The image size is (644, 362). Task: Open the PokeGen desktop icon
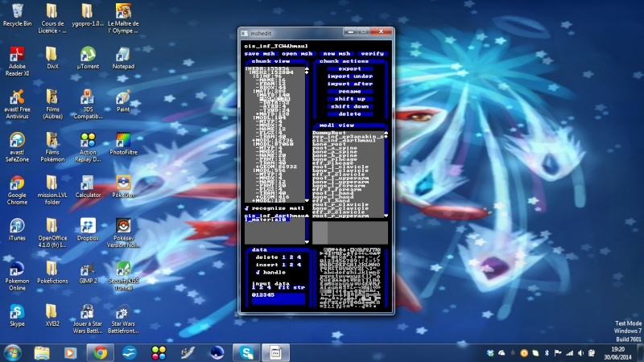(x=123, y=187)
